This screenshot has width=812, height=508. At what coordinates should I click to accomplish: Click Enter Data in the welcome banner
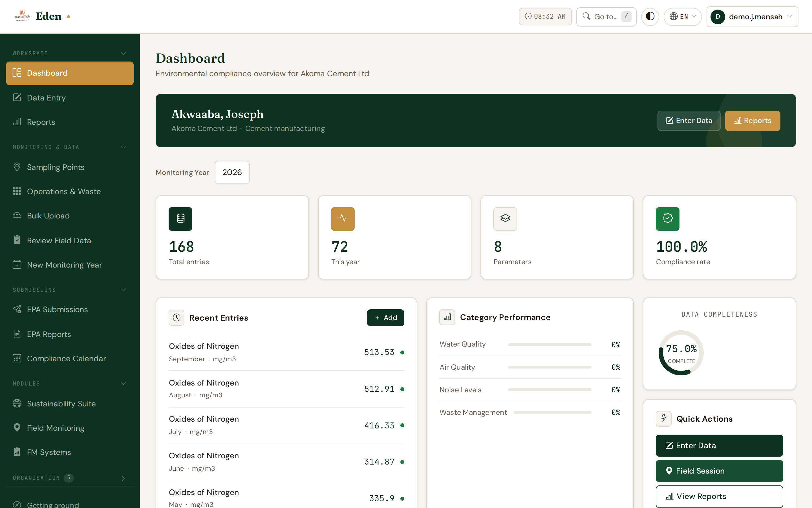689,121
